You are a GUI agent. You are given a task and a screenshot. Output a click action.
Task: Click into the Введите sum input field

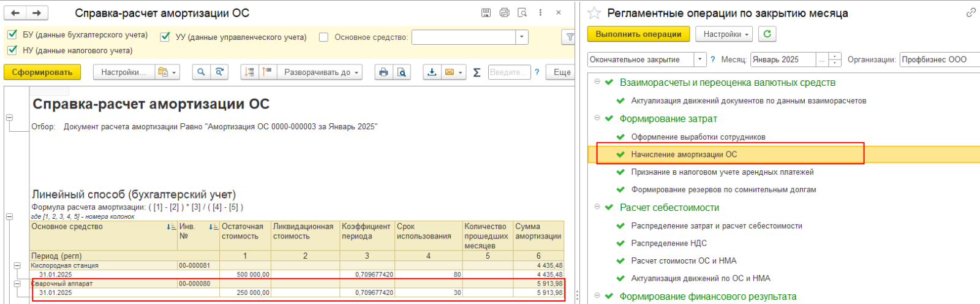[509, 72]
